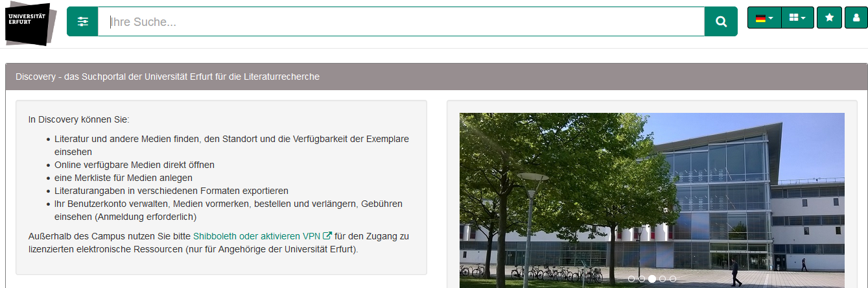The height and width of the screenshot is (288, 868).
Task: Click external link icon beside VPN
Action: [327, 236]
